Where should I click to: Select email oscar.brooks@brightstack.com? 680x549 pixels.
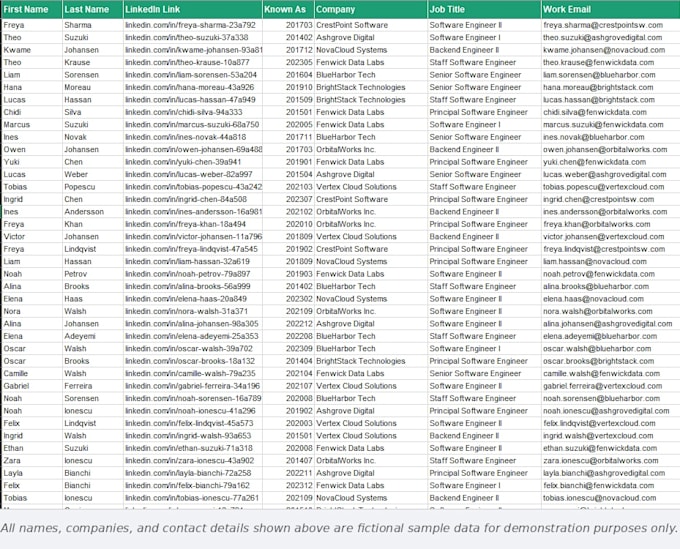coord(611,361)
